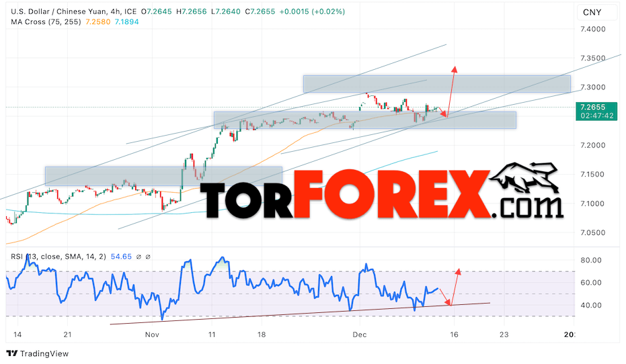Open the CNY currency selector
626x364 pixels.
(x=596, y=12)
